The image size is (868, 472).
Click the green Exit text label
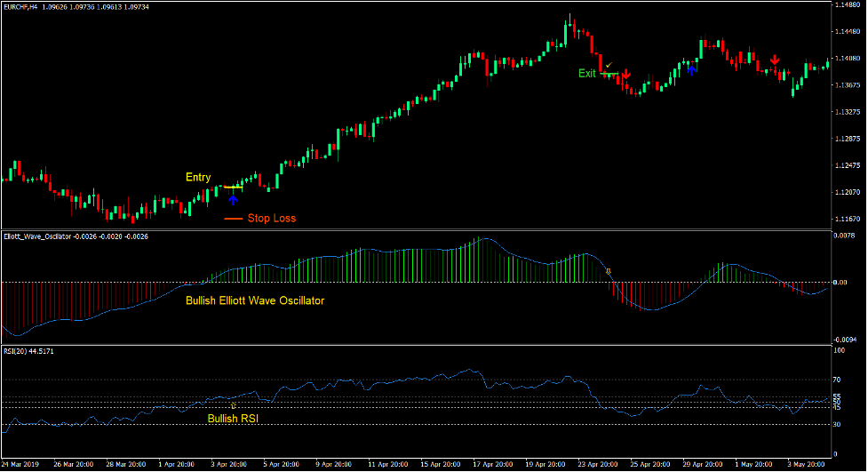point(587,74)
